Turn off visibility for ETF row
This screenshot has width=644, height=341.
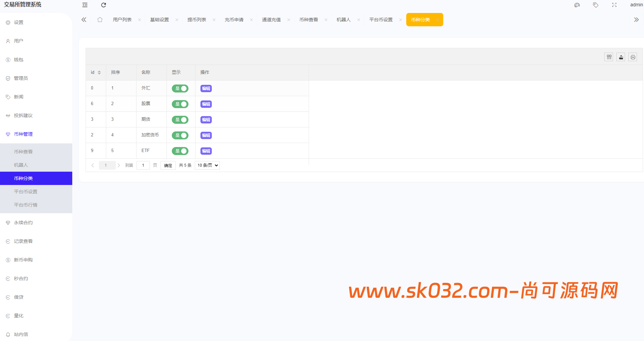[180, 151]
